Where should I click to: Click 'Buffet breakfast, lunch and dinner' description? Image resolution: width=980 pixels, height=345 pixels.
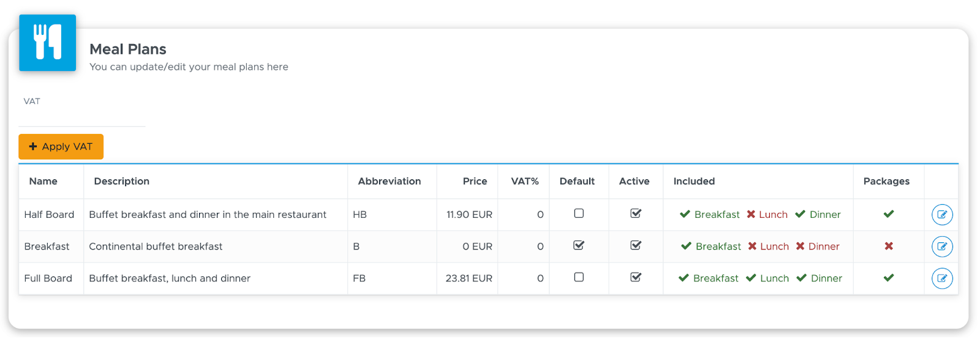pos(170,278)
